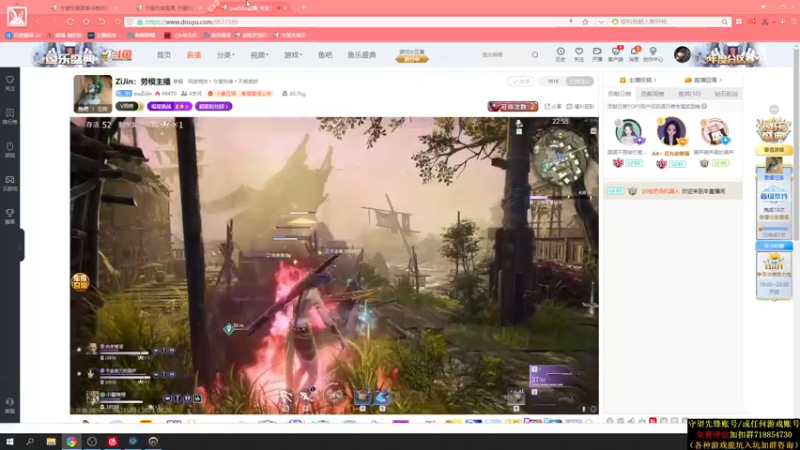Open the 历史 history icon in header
This screenshot has width=800, height=450.
(x=560, y=54)
